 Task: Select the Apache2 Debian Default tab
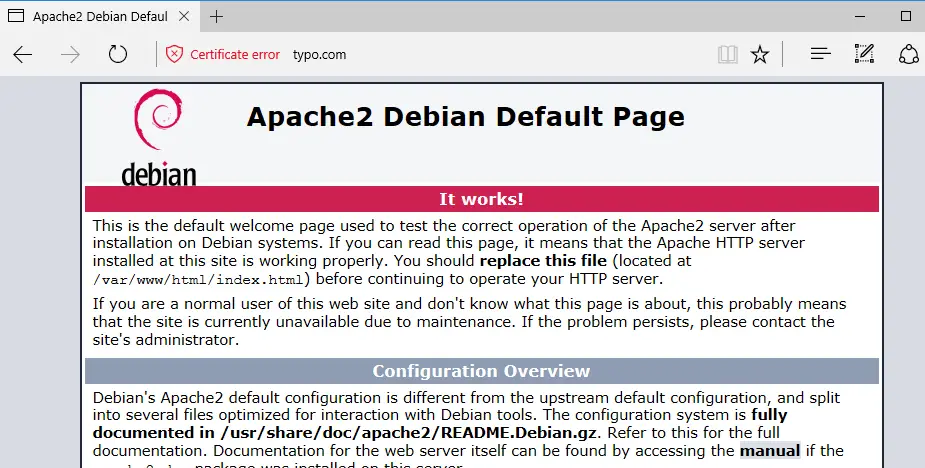pos(99,17)
